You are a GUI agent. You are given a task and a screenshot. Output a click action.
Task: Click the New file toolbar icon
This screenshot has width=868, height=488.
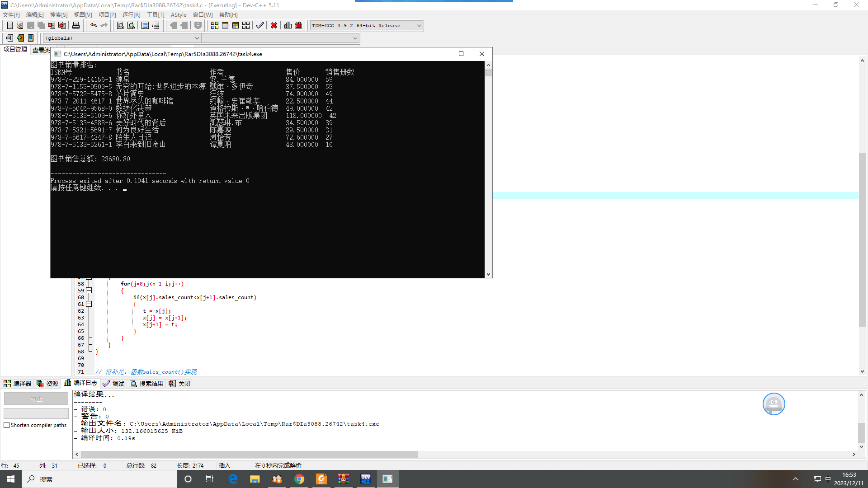[x=9, y=25]
